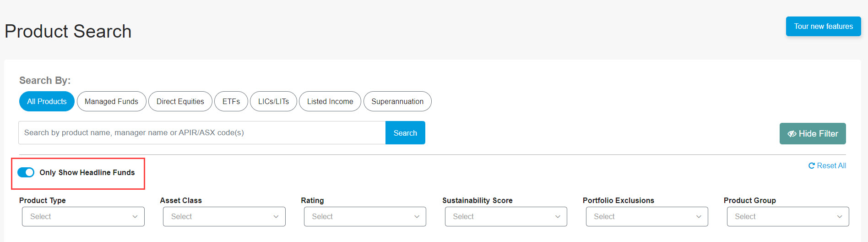The image size is (868, 242).
Task: Click the blue Search button
Action: 405,133
